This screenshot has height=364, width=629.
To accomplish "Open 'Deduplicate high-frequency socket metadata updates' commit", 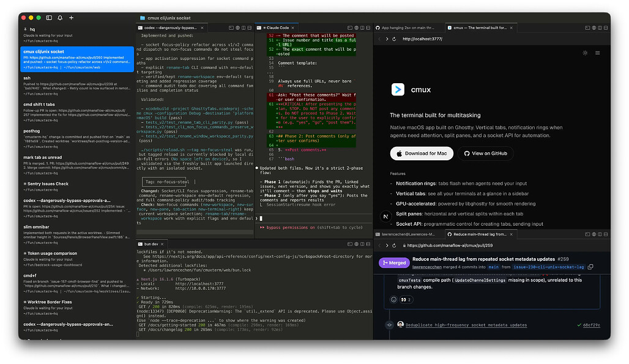I will pyautogui.click(x=466, y=325).
